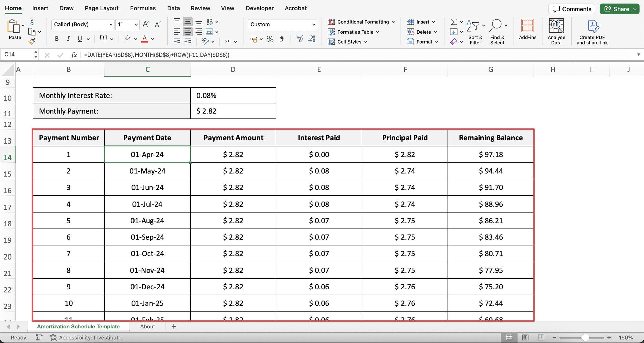Click the Fill Color bucket icon
Image resolution: width=644 pixels, height=343 pixels.
pos(127,39)
